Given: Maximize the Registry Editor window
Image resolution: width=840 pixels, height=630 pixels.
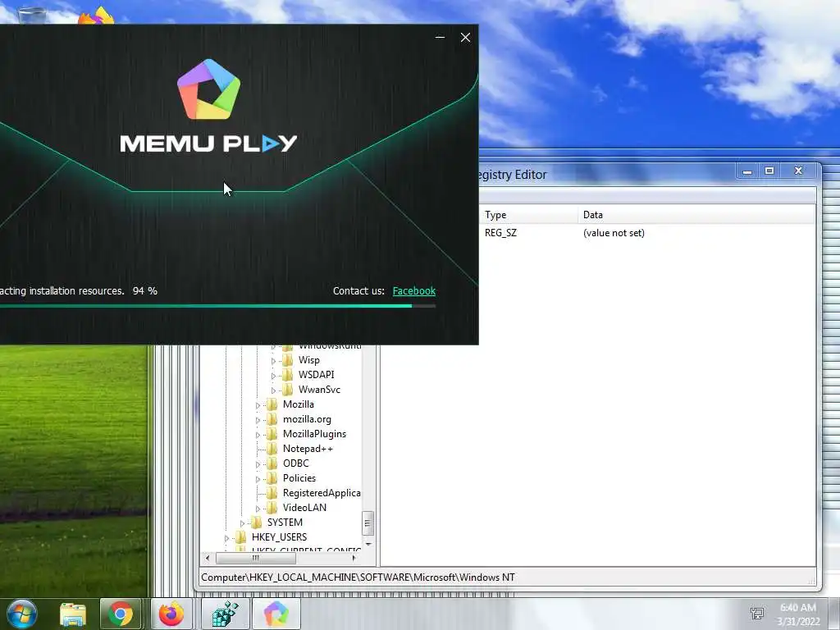Looking at the screenshot, I should pyautogui.click(x=769, y=171).
